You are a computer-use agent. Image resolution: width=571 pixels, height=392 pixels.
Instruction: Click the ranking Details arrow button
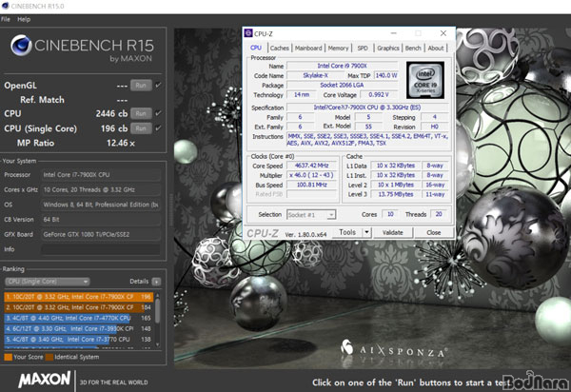(x=156, y=282)
